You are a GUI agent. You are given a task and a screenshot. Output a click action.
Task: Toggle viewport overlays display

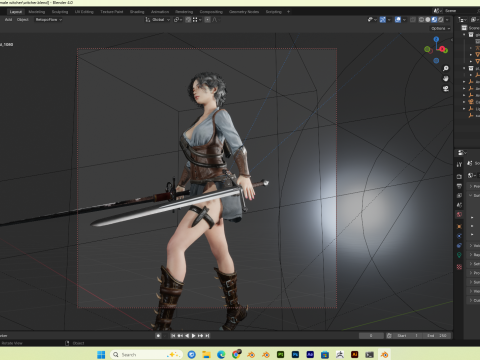tap(398, 20)
